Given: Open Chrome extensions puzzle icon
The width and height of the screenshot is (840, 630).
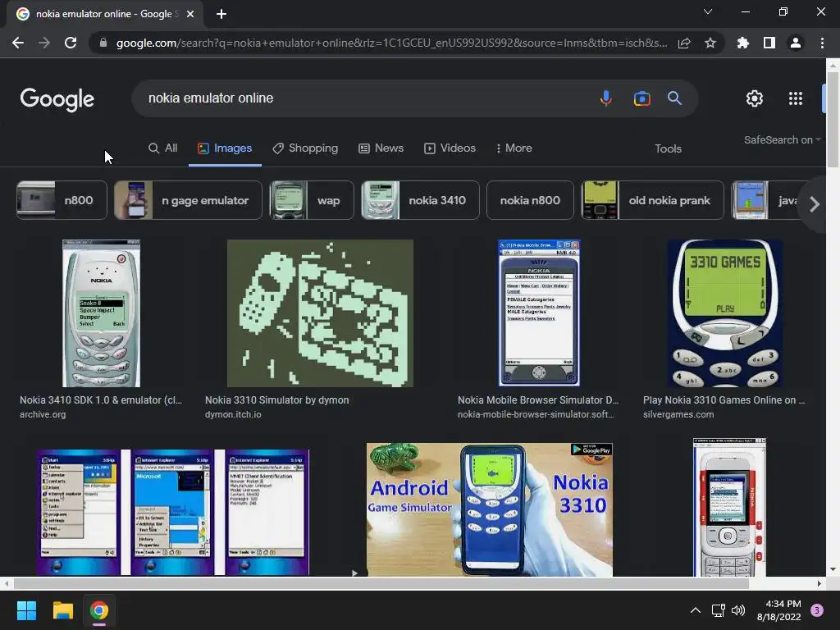Looking at the screenshot, I should coord(743,43).
